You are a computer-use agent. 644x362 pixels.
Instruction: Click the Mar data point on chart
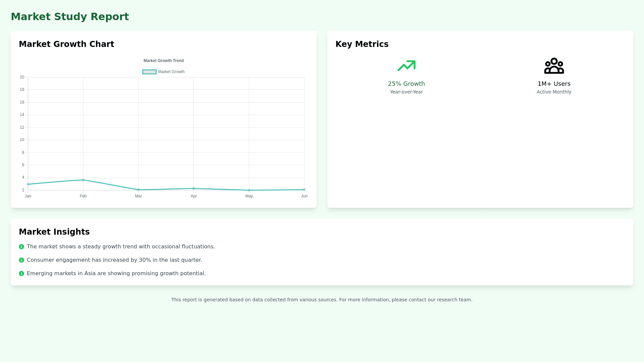(x=139, y=190)
